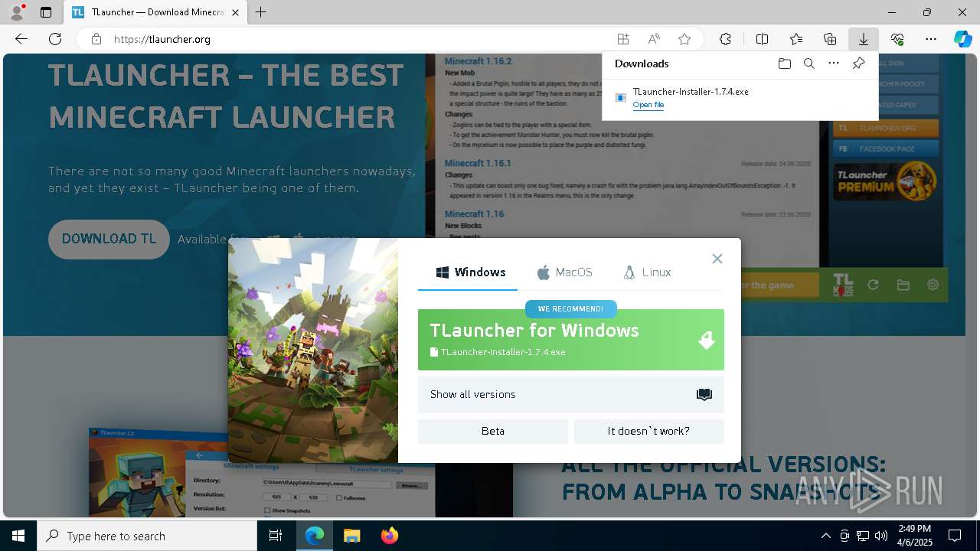Open Copilot sidebar icon
Image resolution: width=980 pixels, height=551 pixels.
[962, 39]
